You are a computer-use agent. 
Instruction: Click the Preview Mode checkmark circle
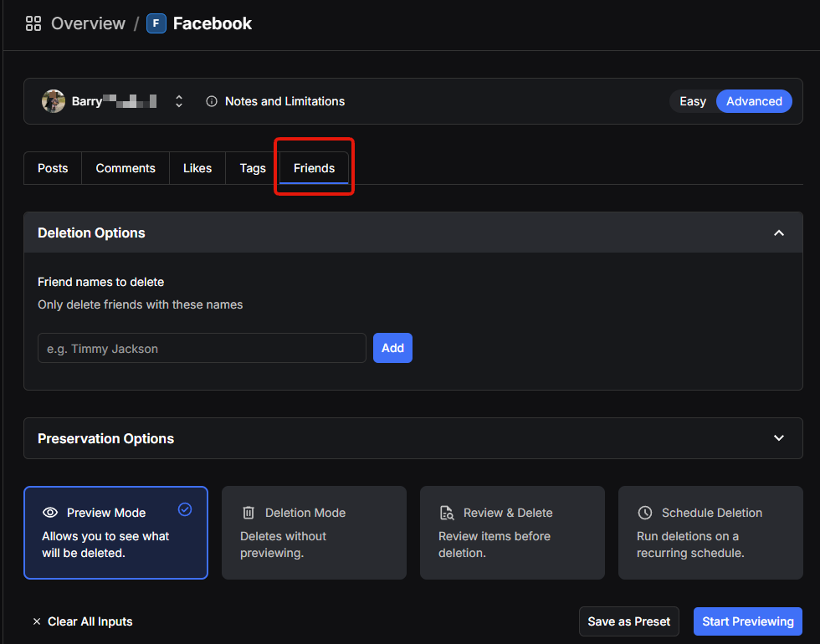point(185,509)
